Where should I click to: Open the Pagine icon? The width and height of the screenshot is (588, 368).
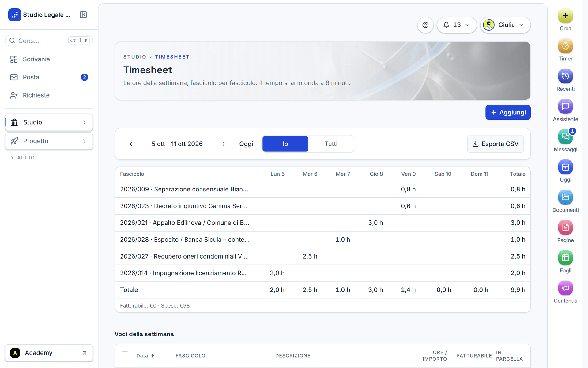pos(565,228)
